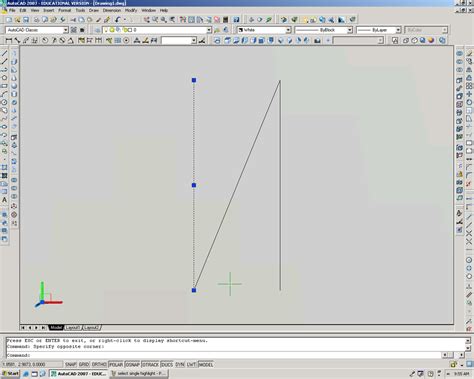The image size is (474, 379).
Task: Open the status bar tray menu arrow
Action: point(462,365)
